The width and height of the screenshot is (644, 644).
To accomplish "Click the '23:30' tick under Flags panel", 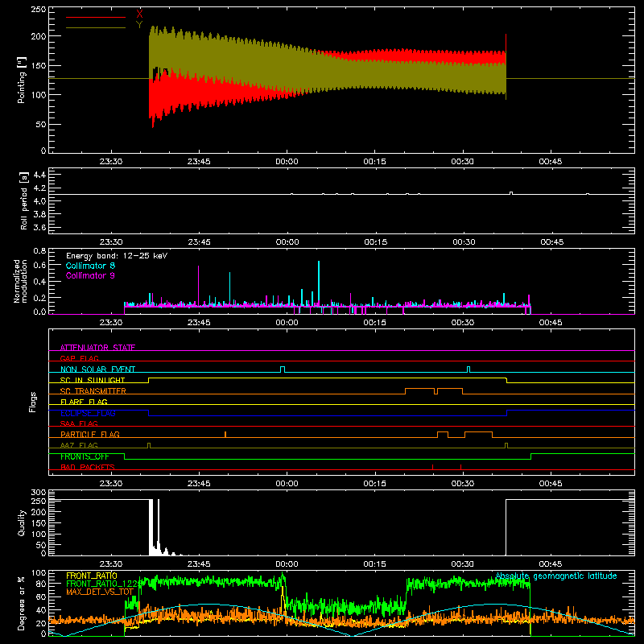I will coord(111,484).
